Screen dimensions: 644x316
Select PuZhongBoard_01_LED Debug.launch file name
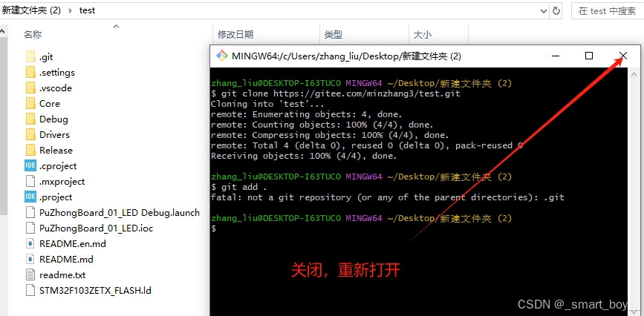pos(120,213)
